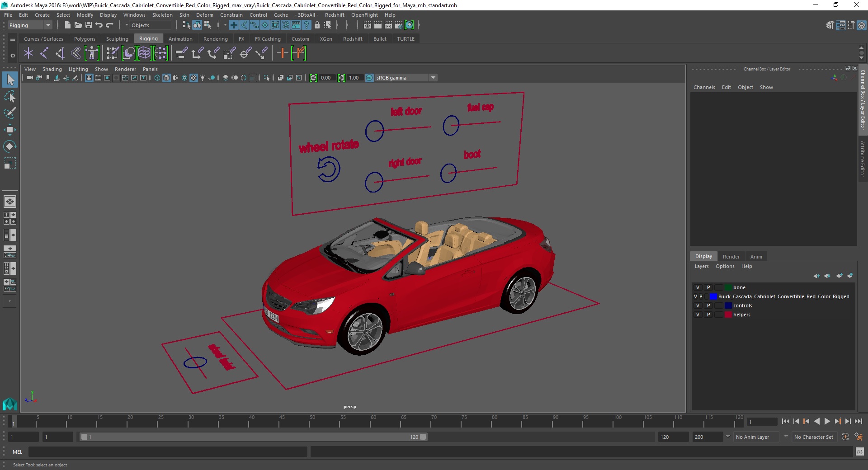Viewport: 868px width, 470px height.
Task: Open the Skeleton menu
Action: tap(162, 15)
